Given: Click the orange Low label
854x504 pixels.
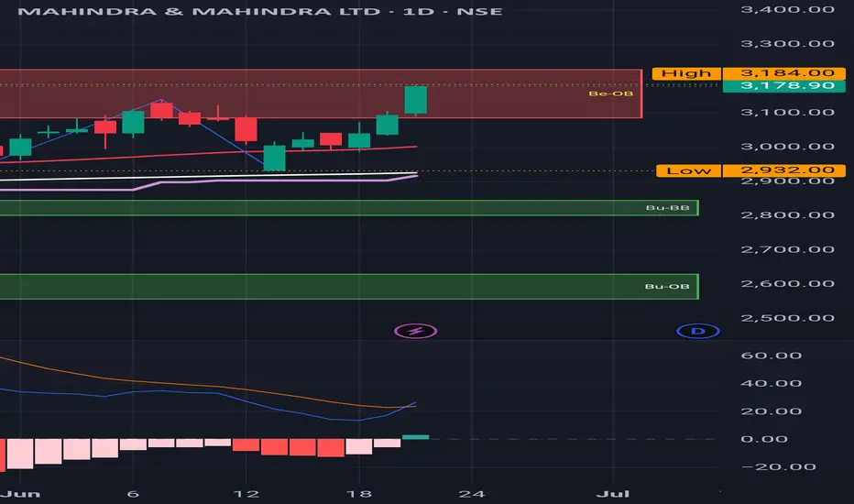Looking at the screenshot, I should 688,170.
